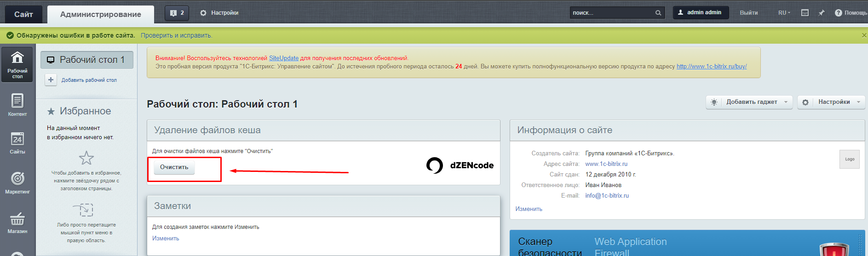Switch to the Администрирование tab
This screenshot has width=868, height=256.
[x=101, y=14]
